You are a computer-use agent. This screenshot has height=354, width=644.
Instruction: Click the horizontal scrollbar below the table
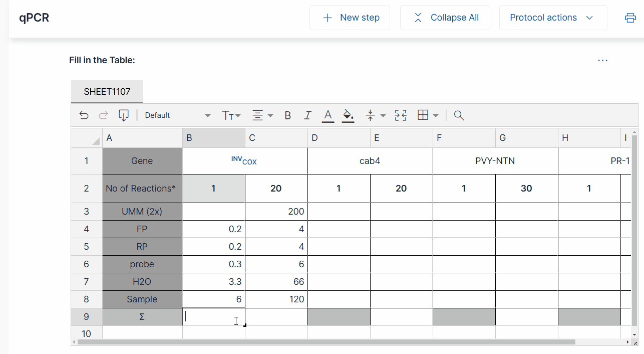[326, 341]
